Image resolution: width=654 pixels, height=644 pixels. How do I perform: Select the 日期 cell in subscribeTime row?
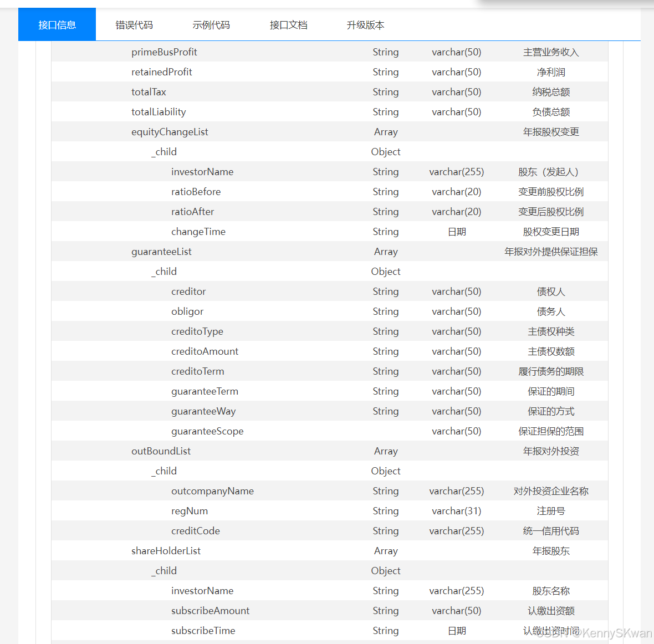point(457,631)
